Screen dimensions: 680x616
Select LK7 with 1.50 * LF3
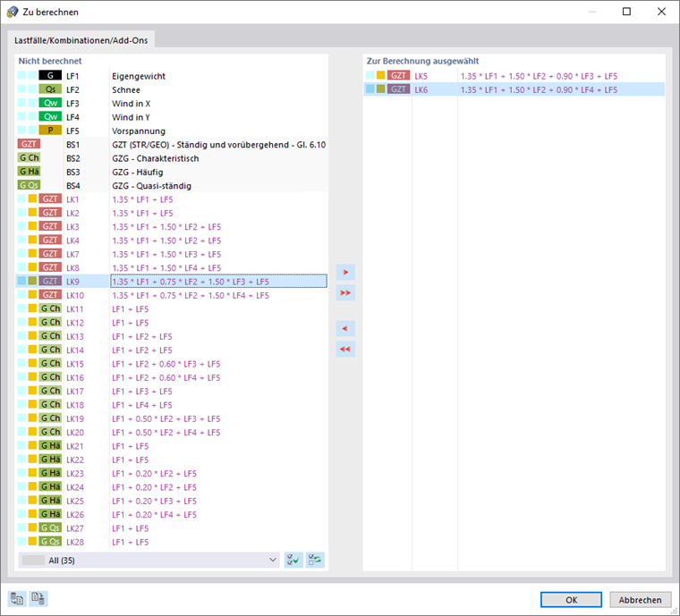tap(172, 254)
